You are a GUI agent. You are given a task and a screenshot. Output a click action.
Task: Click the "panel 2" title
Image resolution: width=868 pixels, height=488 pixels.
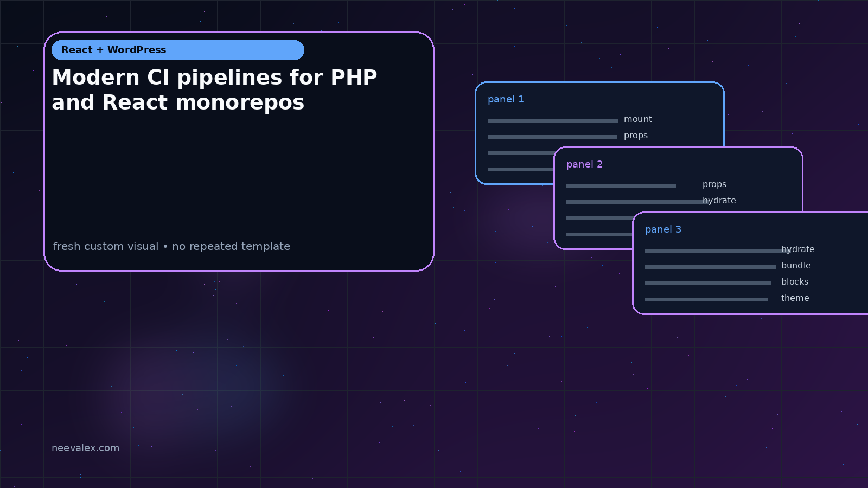click(584, 164)
